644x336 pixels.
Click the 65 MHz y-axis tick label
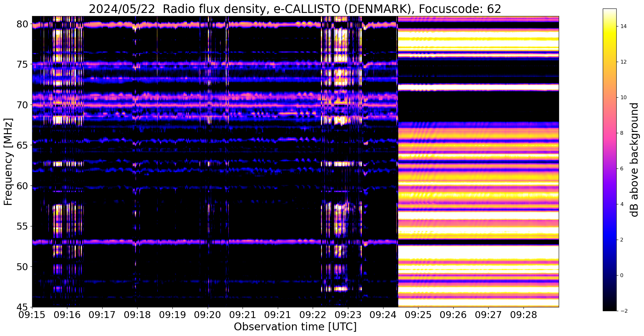coord(22,145)
